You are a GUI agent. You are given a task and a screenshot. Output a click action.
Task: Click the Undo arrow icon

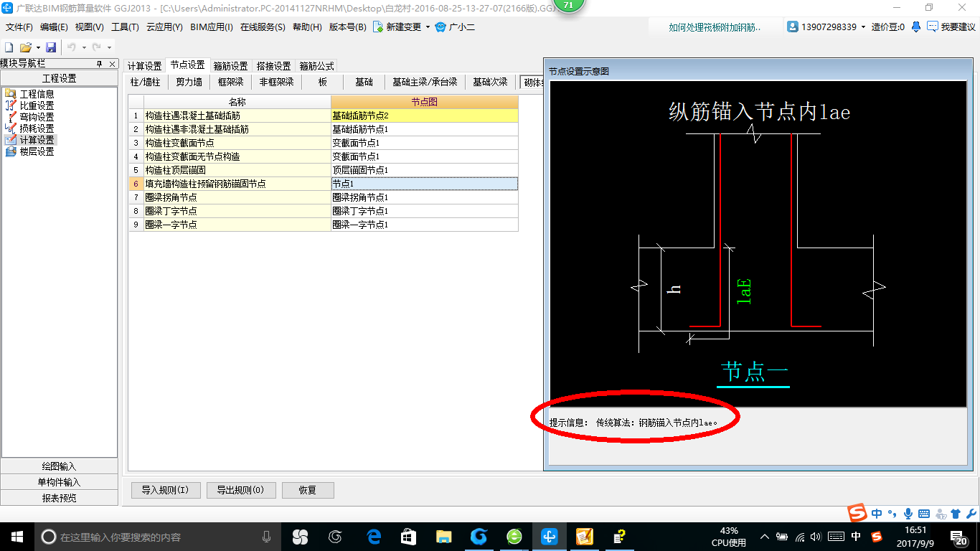[x=72, y=47]
